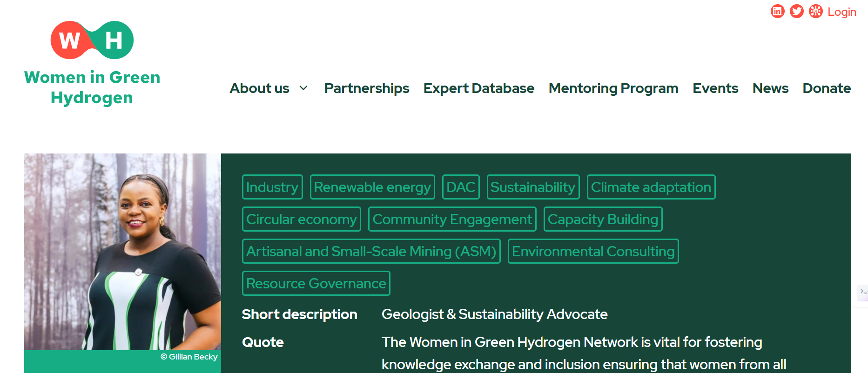Click the network hub icon beside Login
This screenshot has width=868, height=373.
point(815,11)
